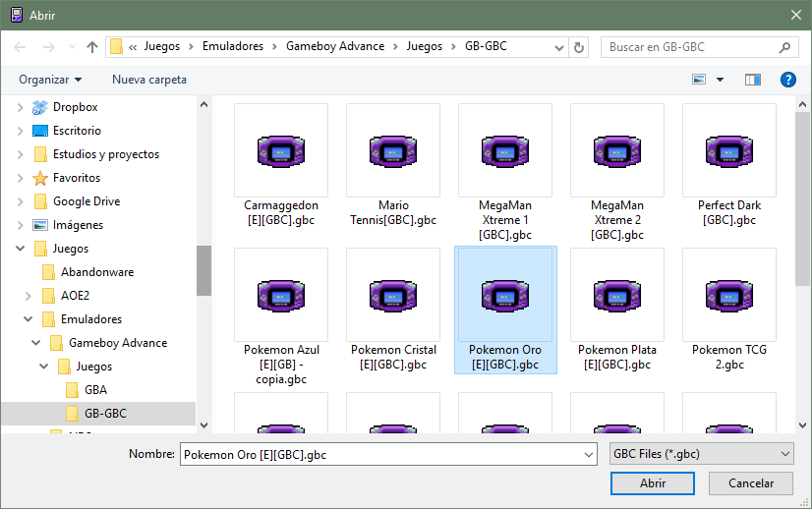
Task: Click the first Juegos breadcrumb segment
Action: 161,46
